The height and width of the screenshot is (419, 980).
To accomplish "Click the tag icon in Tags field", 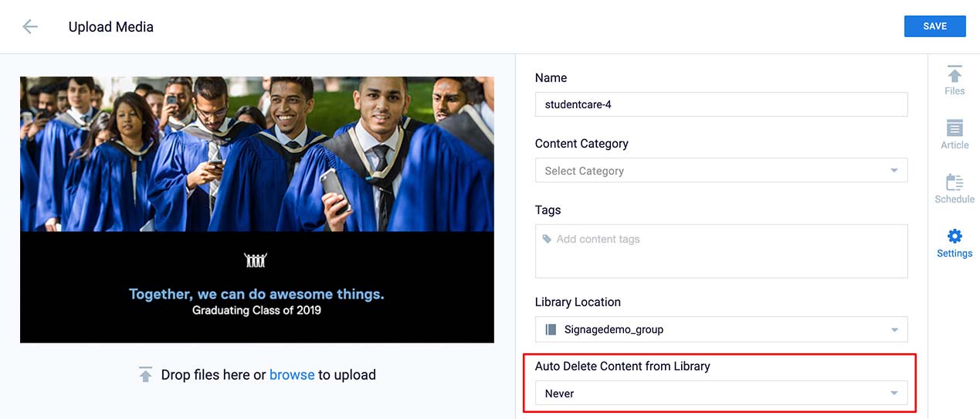I will [x=548, y=240].
